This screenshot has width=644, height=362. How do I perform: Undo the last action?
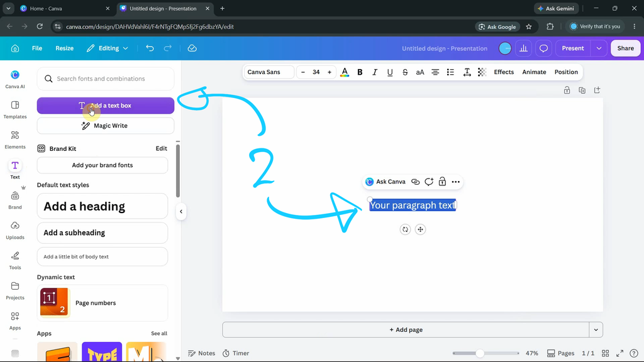(x=150, y=48)
